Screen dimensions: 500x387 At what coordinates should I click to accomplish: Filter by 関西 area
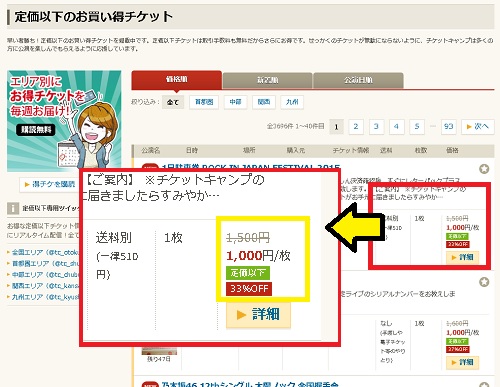coord(264,102)
